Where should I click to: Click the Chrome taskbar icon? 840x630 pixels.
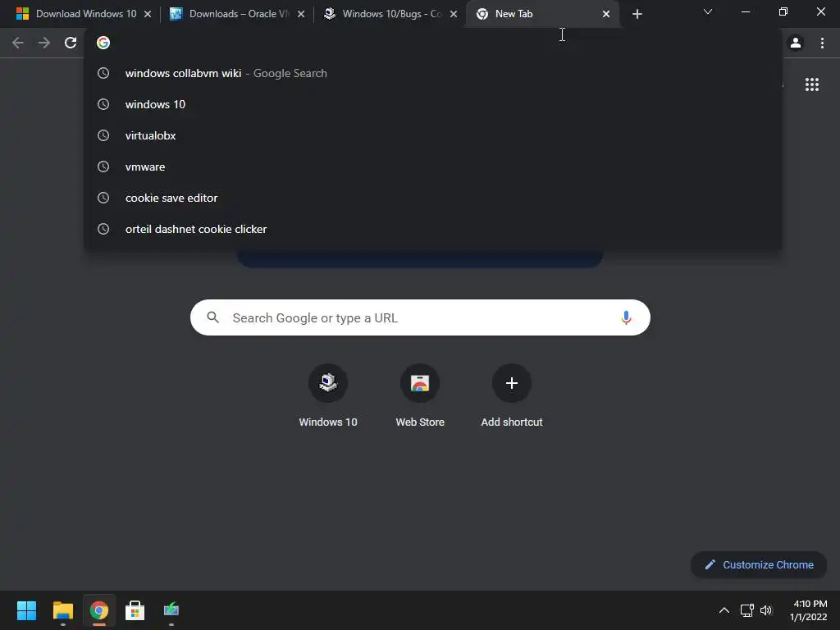pyautogui.click(x=98, y=610)
